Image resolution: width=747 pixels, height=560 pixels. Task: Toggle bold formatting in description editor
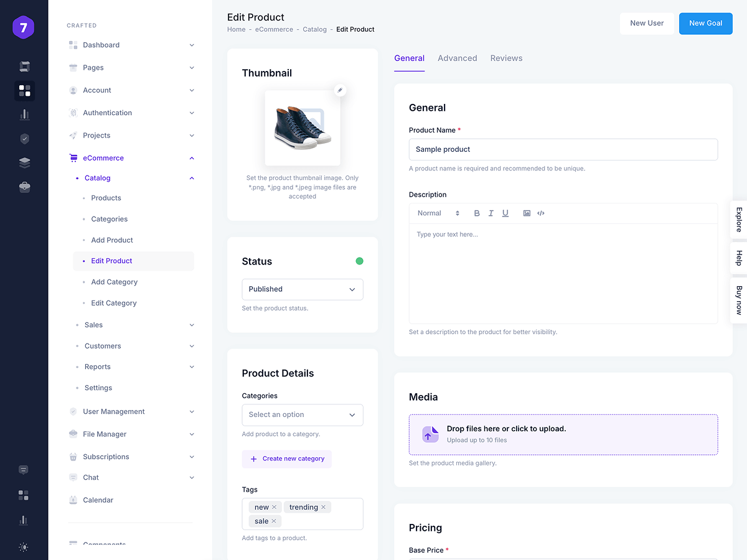click(x=477, y=213)
